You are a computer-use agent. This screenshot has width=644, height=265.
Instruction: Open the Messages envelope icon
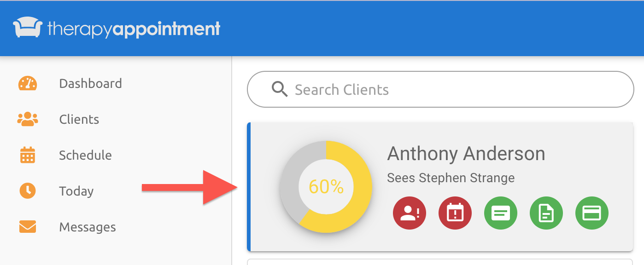point(28,227)
